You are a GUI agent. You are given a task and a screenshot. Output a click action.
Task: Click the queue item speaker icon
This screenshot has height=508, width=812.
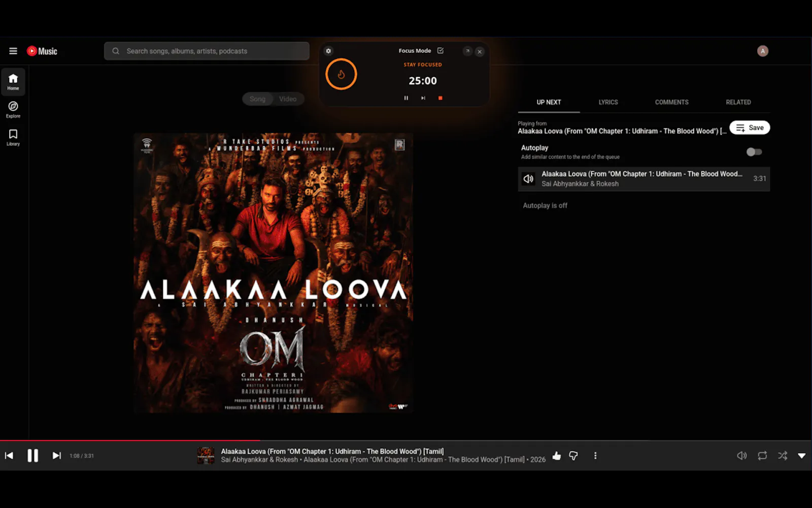click(528, 179)
